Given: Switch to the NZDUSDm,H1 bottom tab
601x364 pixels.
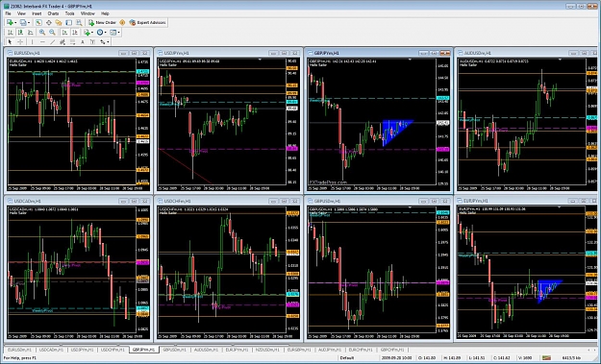Looking at the screenshot, I should pyautogui.click(x=267, y=350).
